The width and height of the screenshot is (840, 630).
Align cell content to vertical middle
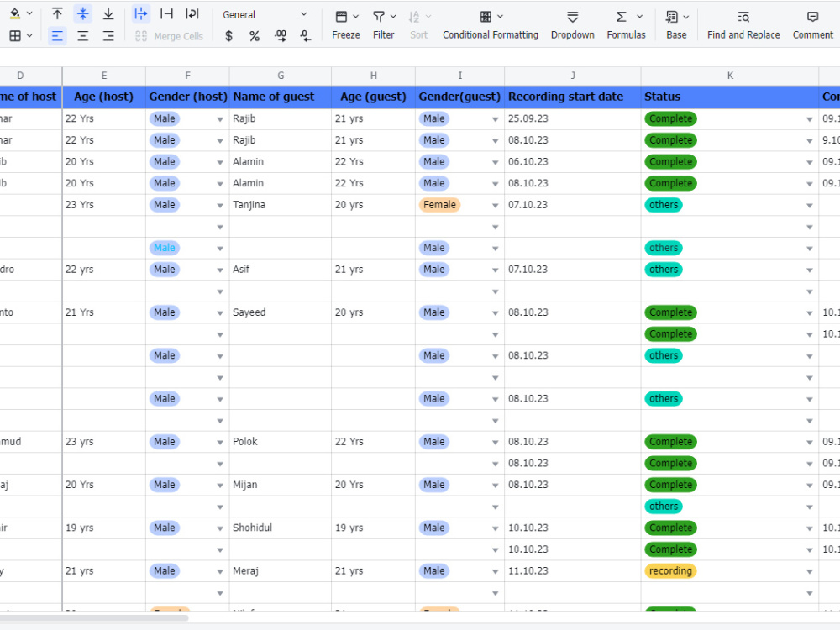click(x=82, y=14)
